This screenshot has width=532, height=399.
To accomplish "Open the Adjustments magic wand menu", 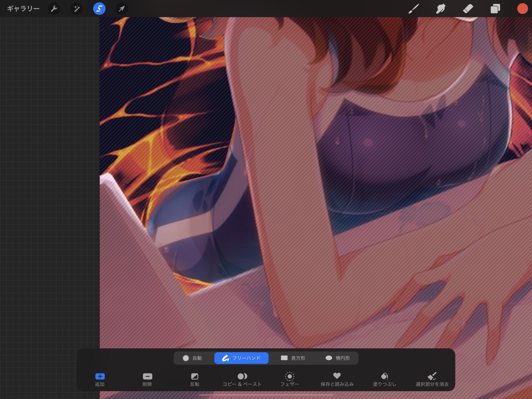I will click(77, 9).
